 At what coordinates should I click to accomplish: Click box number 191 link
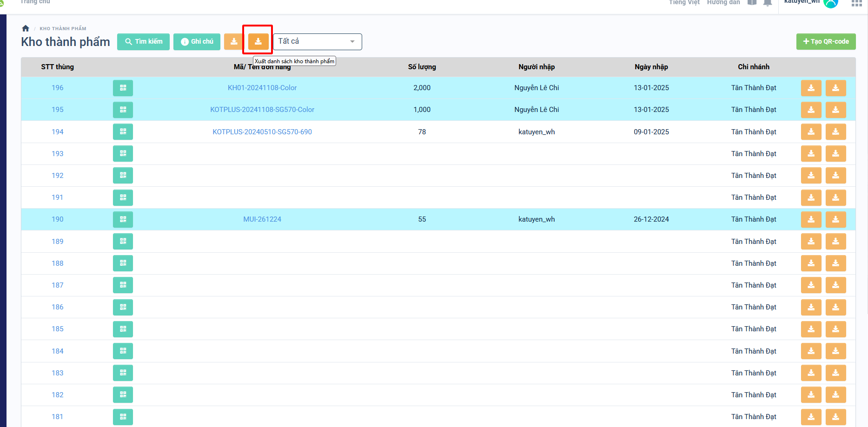point(58,197)
